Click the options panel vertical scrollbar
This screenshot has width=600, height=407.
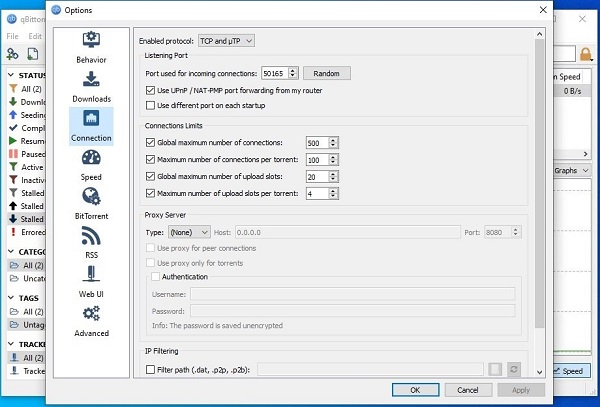click(x=540, y=184)
